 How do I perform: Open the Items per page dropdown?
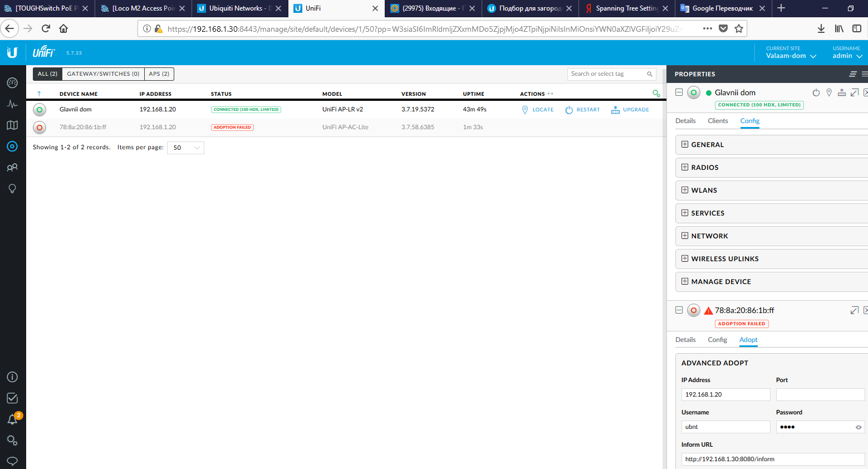point(185,148)
